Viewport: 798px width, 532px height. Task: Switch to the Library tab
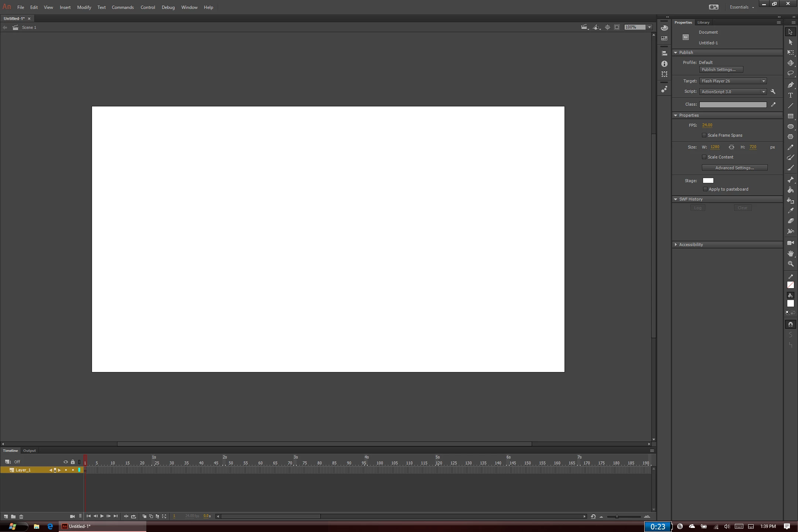(x=703, y=23)
